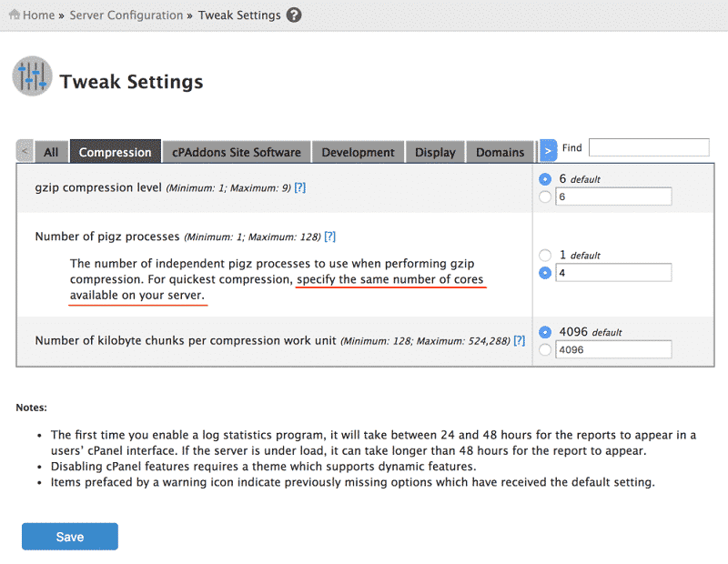Select the gzip level 6 default radio

546,179
